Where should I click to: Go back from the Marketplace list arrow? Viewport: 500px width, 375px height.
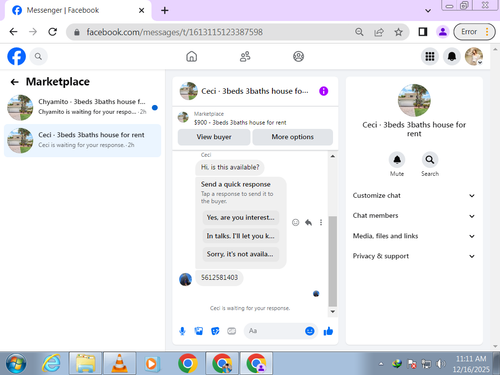tap(14, 82)
